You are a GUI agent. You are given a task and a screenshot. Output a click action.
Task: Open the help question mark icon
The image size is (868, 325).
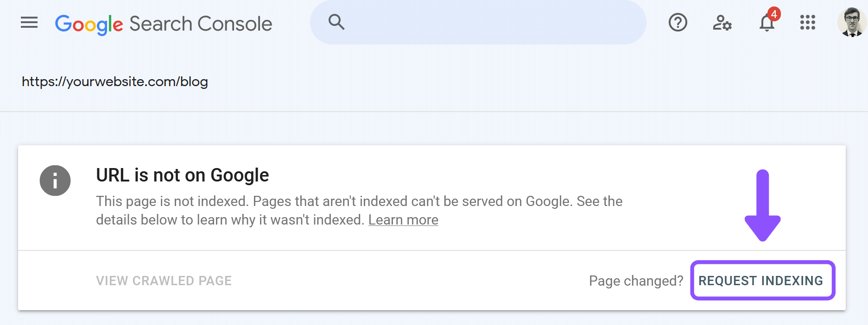tap(678, 22)
